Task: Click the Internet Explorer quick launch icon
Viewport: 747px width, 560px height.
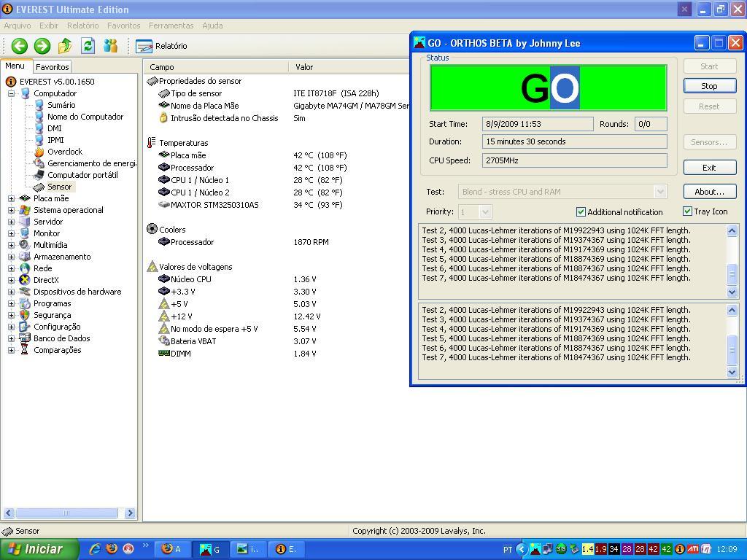Action: tap(95, 549)
